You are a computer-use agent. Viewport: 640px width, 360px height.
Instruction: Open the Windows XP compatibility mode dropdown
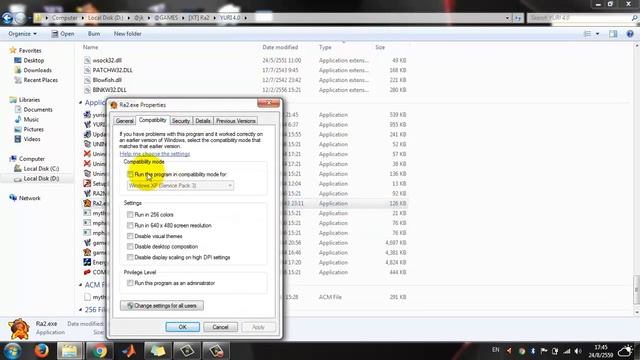coord(180,186)
